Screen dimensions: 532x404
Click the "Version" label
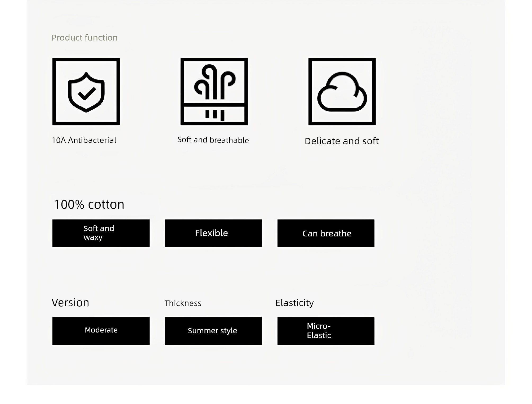(x=70, y=303)
